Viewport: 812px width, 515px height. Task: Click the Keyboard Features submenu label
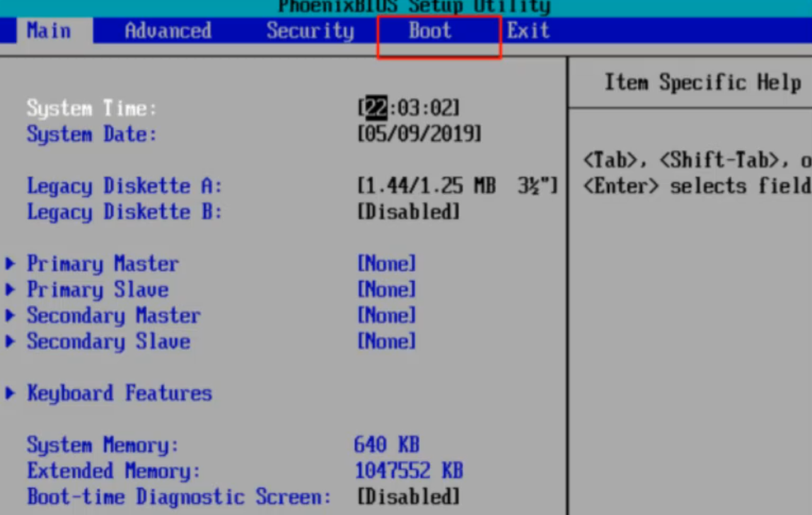pos(119,393)
